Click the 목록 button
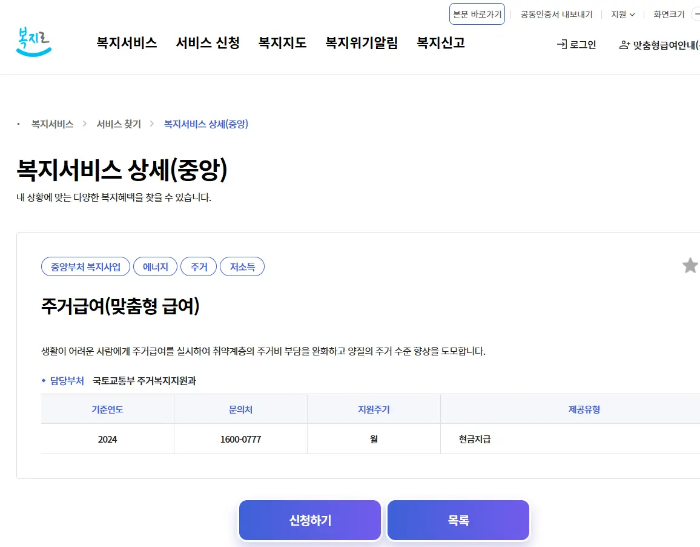The image size is (700, 547). pyautogui.click(x=458, y=520)
